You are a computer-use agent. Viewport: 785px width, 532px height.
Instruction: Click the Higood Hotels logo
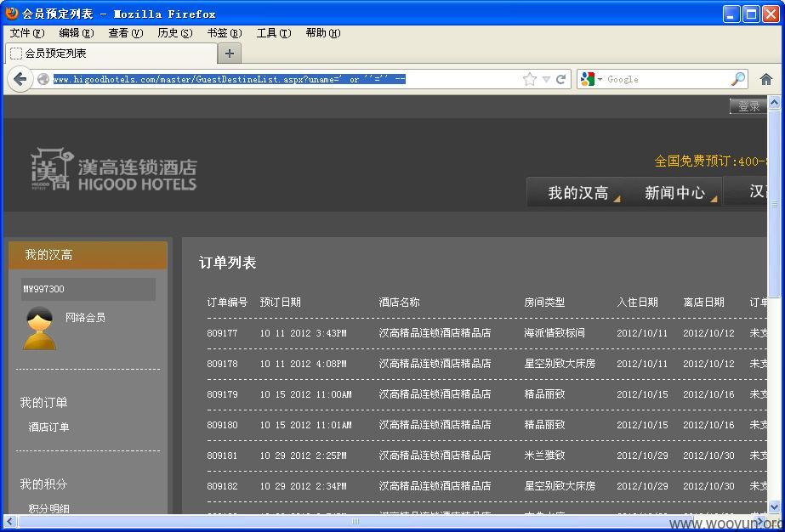pyautogui.click(x=114, y=168)
